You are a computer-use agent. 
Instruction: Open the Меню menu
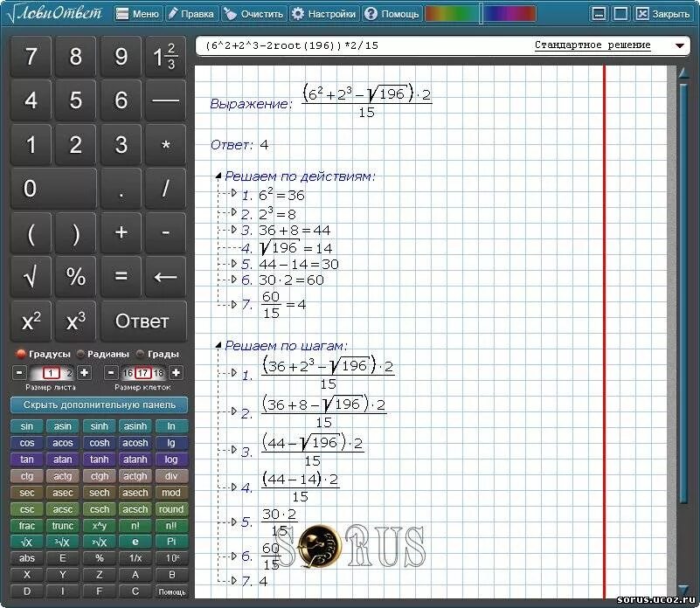click(x=137, y=14)
